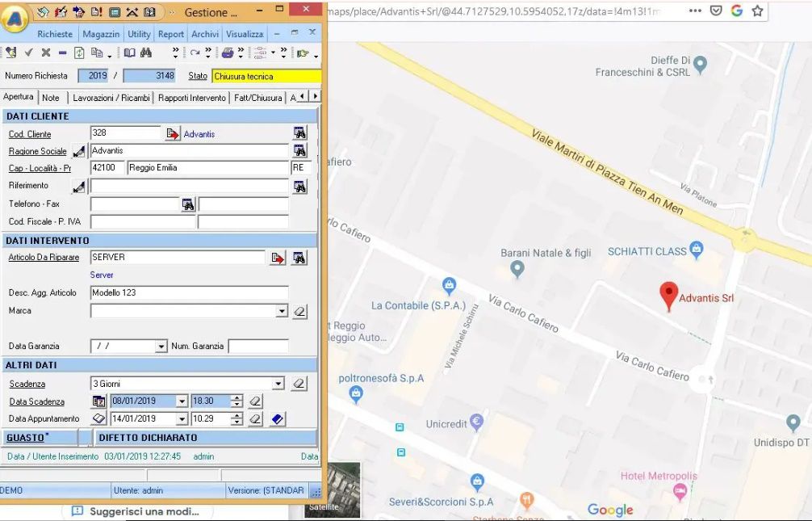Increase the 18.30 time with spinner up arrow
This screenshot has width=812, height=521.
click(236, 398)
